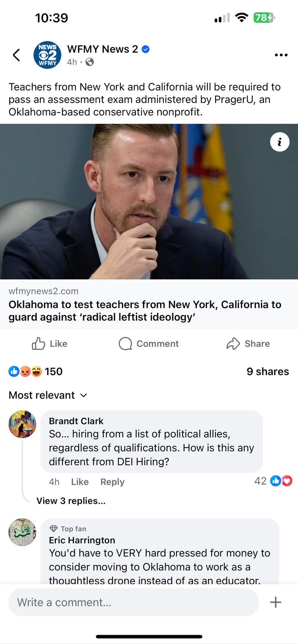
Task: Like the WFMY post
Action: tap(50, 344)
